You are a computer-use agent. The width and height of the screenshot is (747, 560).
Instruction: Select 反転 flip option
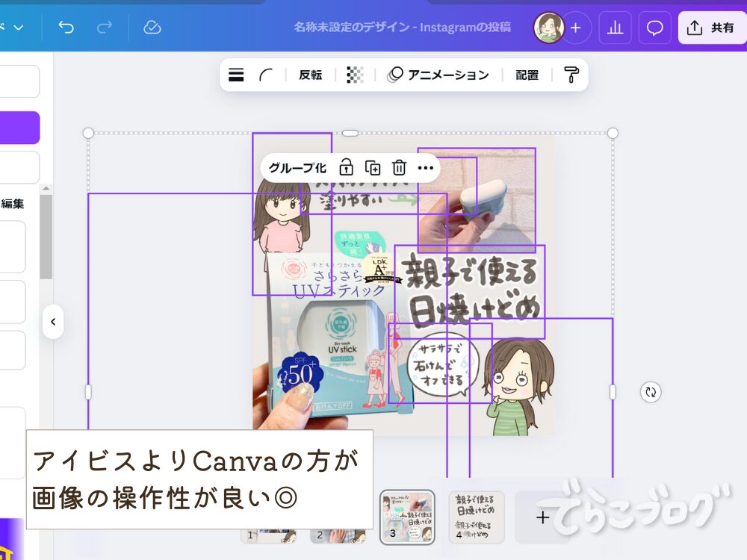pos(310,75)
